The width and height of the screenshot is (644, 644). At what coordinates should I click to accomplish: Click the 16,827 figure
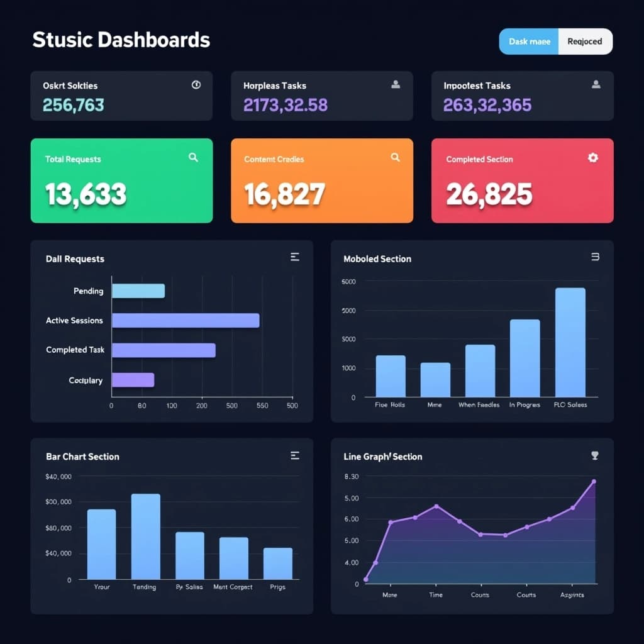[285, 194]
